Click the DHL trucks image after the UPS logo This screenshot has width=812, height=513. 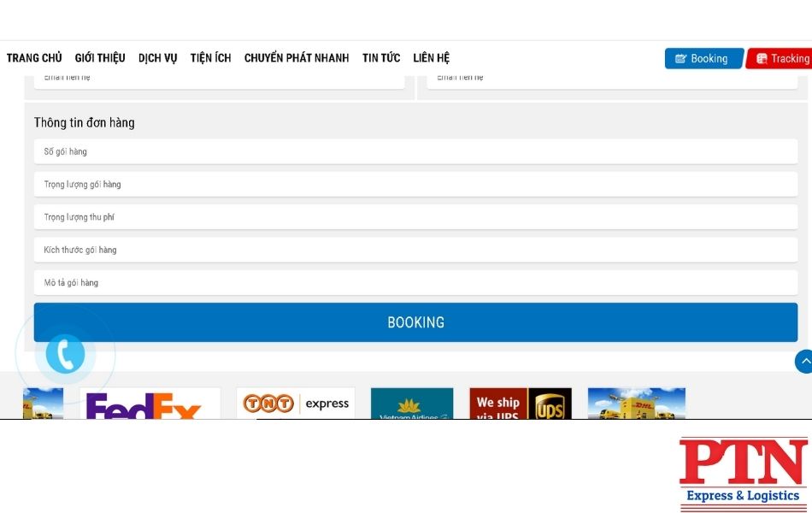click(x=637, y=404)
